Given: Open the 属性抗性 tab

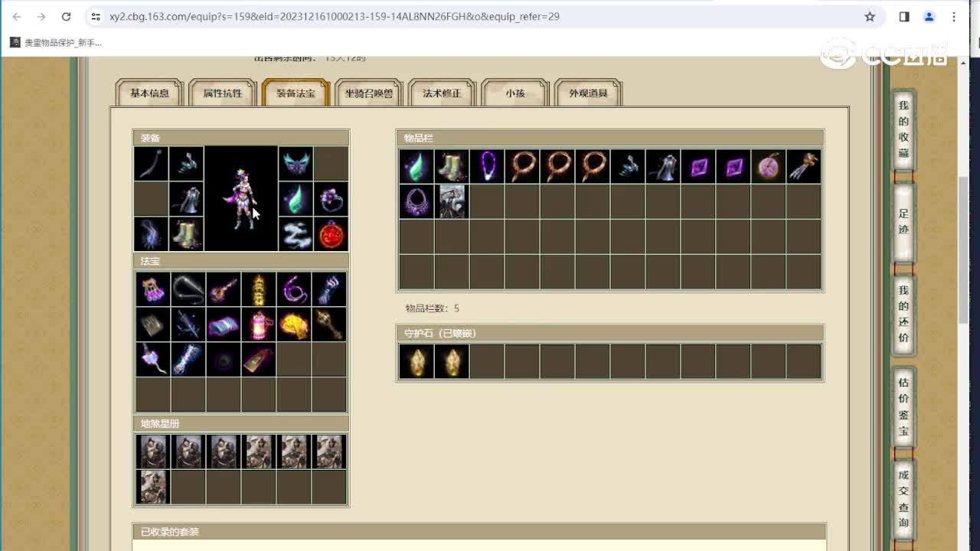Looking at the screenshot, I should [x=223, y=93].
